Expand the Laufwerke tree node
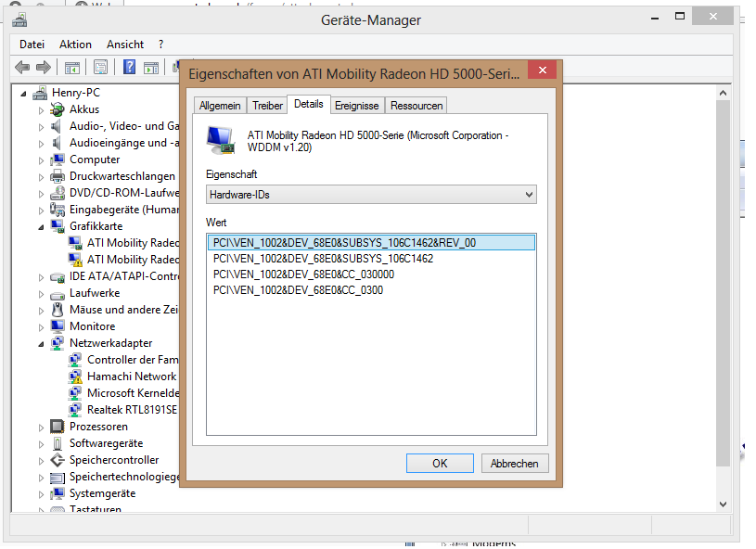This screenshot has height=549, width=756. 41,294
